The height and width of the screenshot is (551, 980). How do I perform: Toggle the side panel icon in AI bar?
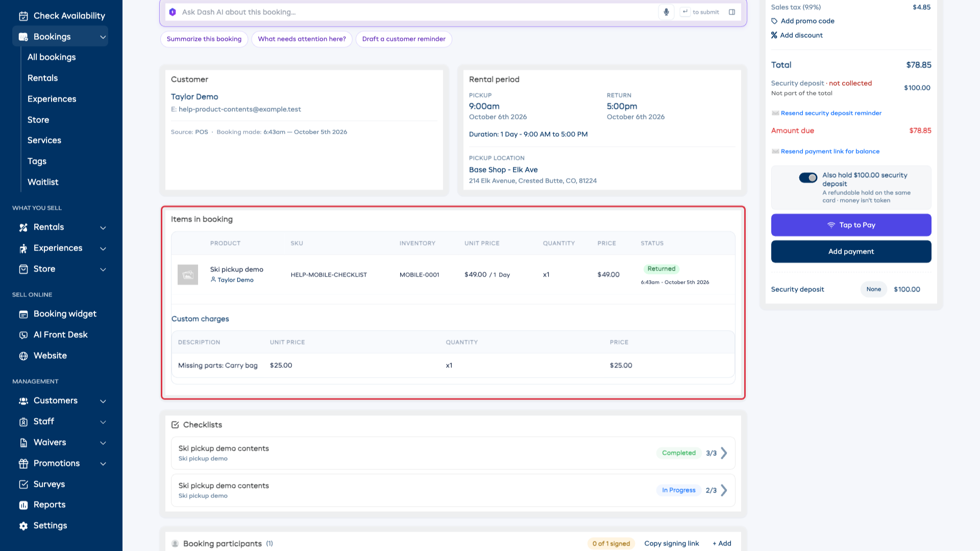pyautogui.click(x=732, y=12)
